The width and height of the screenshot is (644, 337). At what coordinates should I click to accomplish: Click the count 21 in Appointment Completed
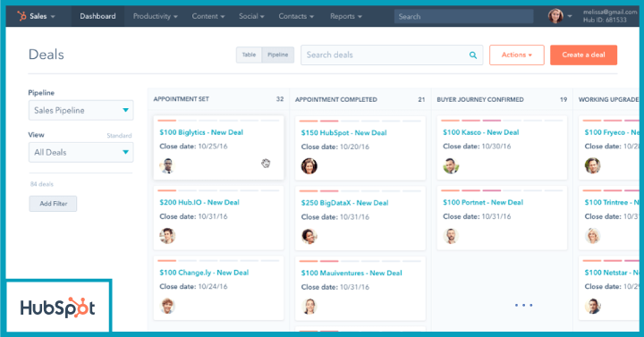point(421,99)
